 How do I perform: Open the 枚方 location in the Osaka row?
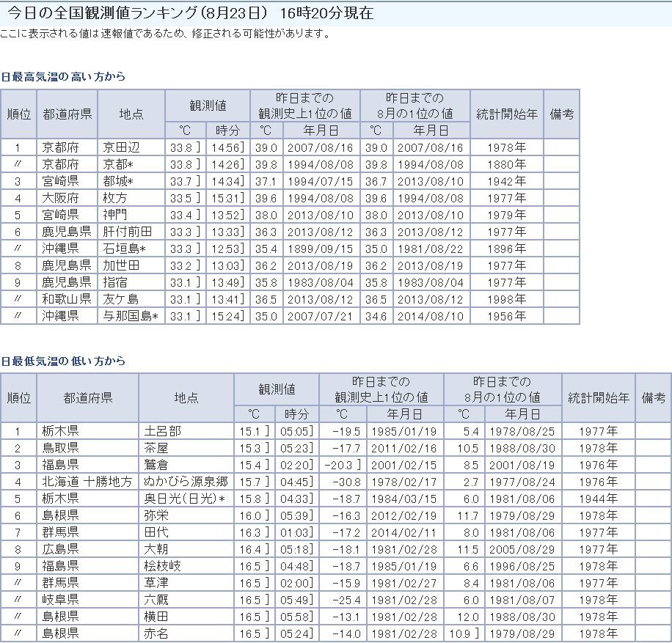(x=115, y=198)
